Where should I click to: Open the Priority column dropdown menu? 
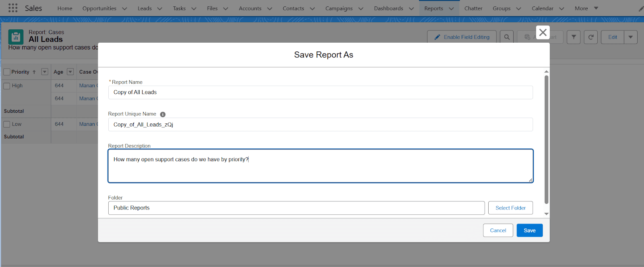(x=45, y=72)
